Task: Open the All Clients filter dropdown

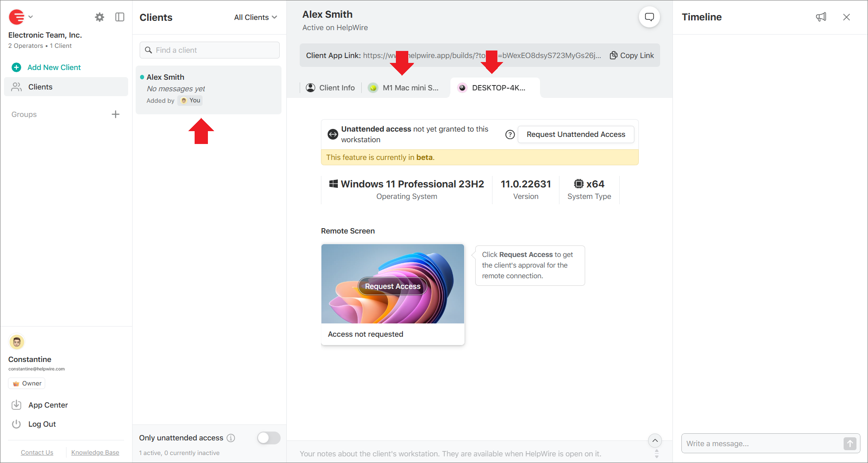Action: 255,17
